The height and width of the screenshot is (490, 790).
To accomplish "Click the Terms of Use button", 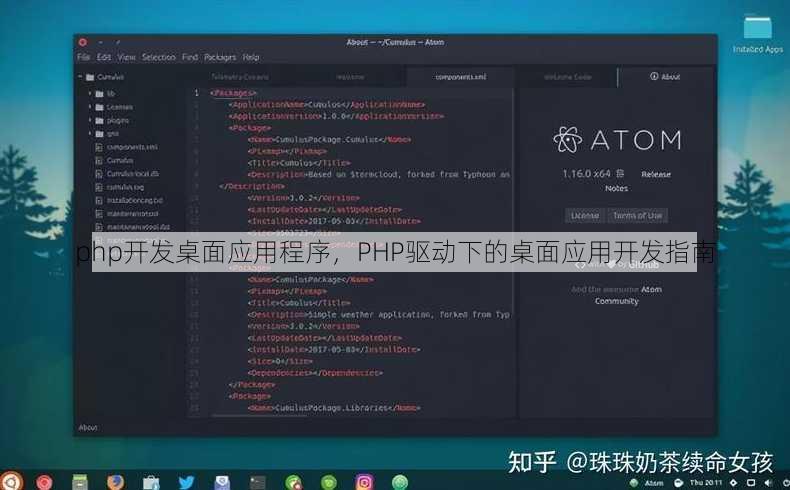I will tap(637, 216).
